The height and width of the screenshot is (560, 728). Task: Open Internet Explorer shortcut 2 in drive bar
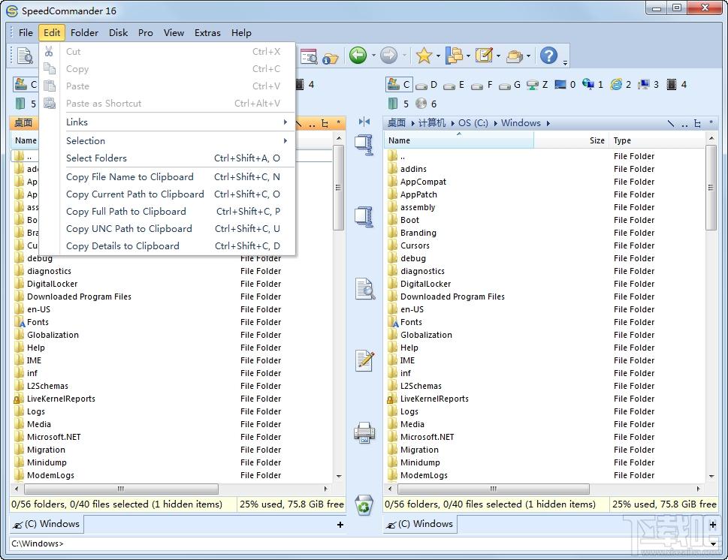click(x=621, y=85)
